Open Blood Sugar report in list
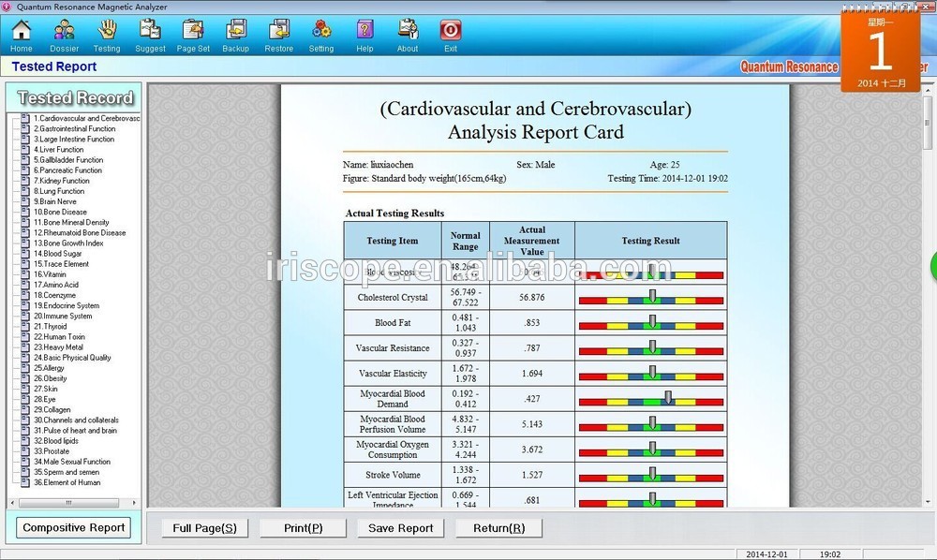This screenshot has height=560, width=937. point(57,254)
